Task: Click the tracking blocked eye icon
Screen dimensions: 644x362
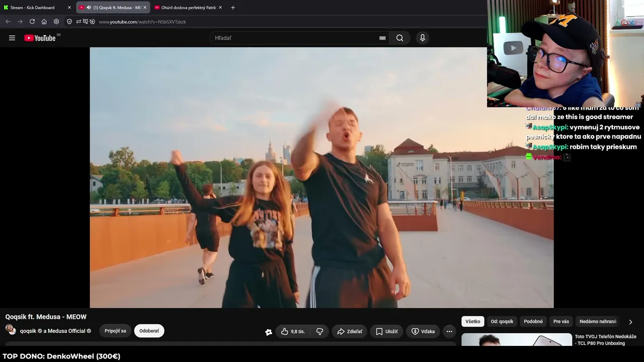Action: pyautogui.click(x=92, y=22)
